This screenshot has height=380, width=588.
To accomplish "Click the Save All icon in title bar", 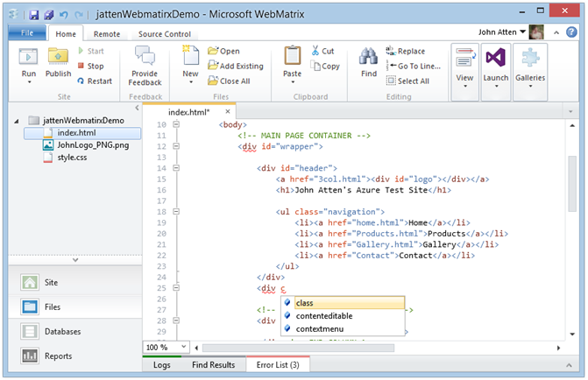I will 49,15.
